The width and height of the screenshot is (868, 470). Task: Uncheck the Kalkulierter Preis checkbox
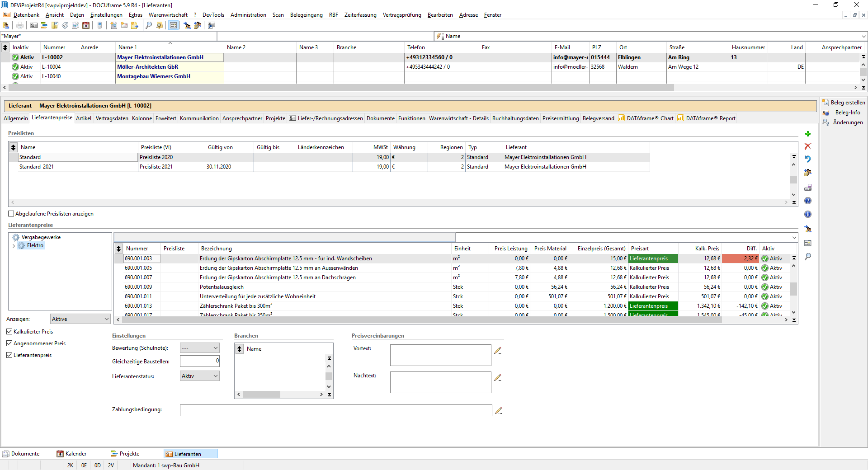[9, 332]
